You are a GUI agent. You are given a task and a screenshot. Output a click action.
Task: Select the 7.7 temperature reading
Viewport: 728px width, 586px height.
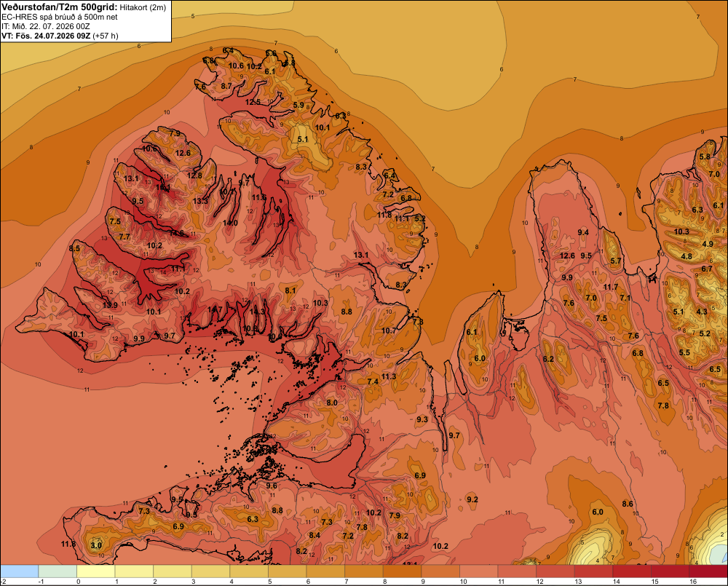point(124,237)
